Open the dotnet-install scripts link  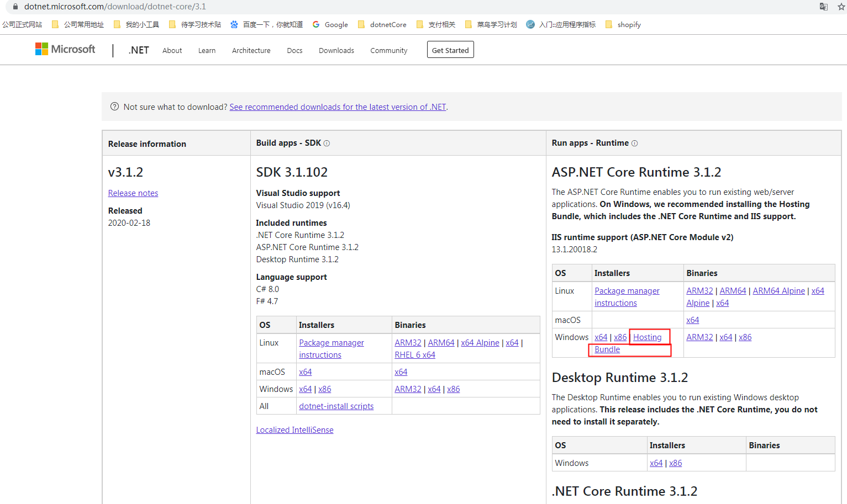tap(336, 406)
